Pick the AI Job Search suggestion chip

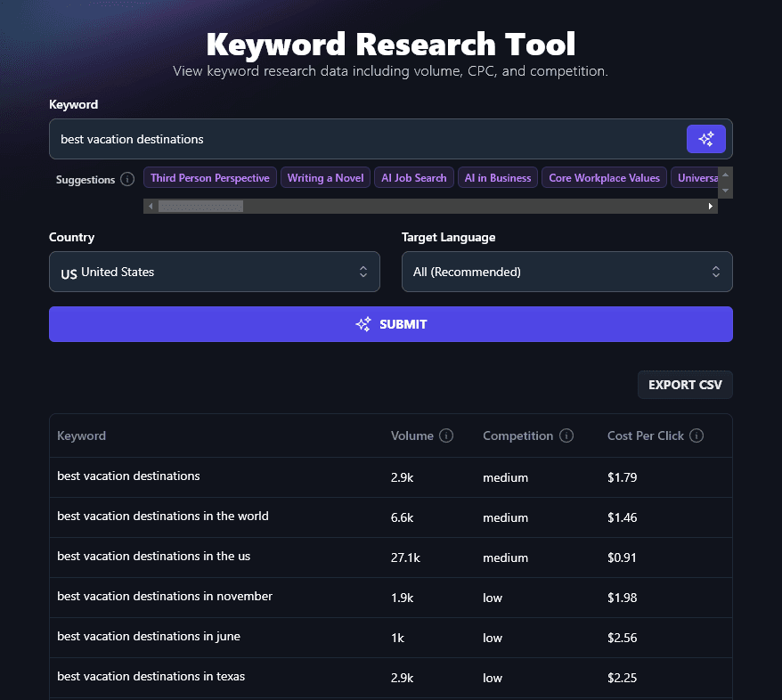(413, 177)
